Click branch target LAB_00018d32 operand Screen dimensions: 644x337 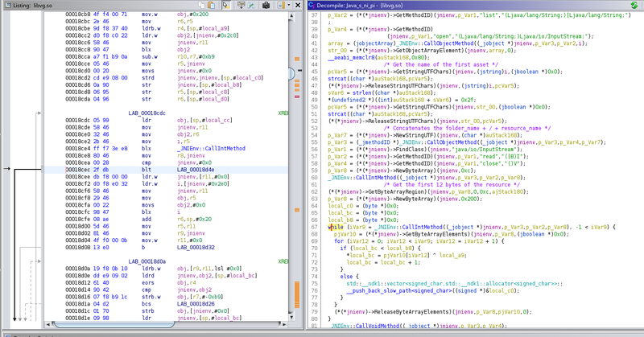[x=196, y=248]
